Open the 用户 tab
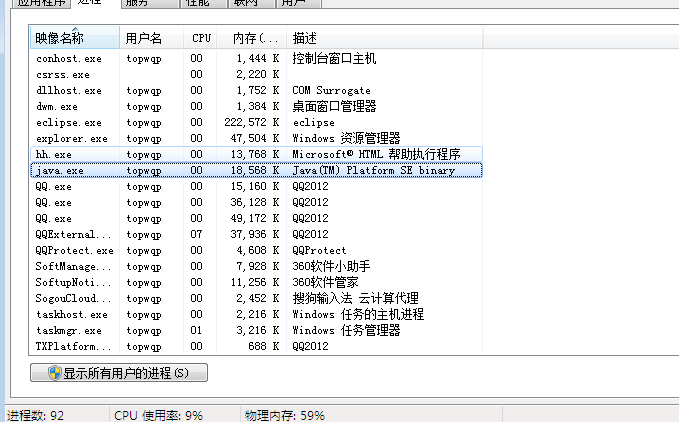Screen dimensions: 679x422 click(299, 3)
